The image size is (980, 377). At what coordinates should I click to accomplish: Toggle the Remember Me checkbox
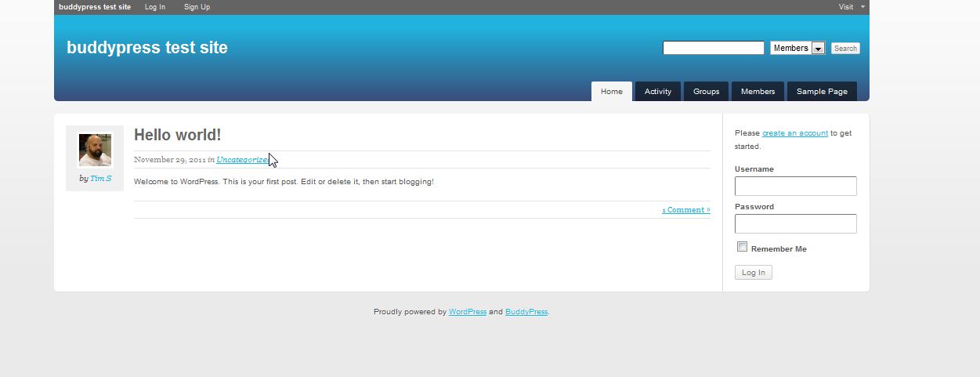[x=743, y=247]
